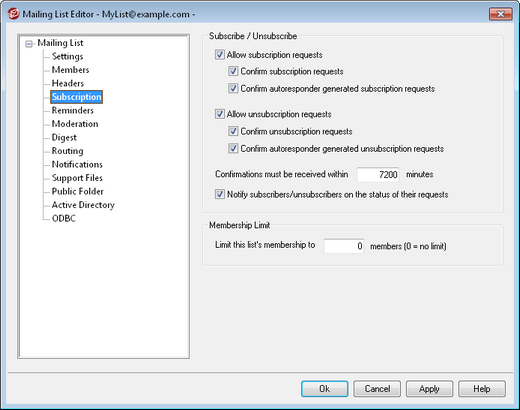Viewport: 520px width, 410px height.
Task: Go to the Headers section
Action: [x=68, y=83]
